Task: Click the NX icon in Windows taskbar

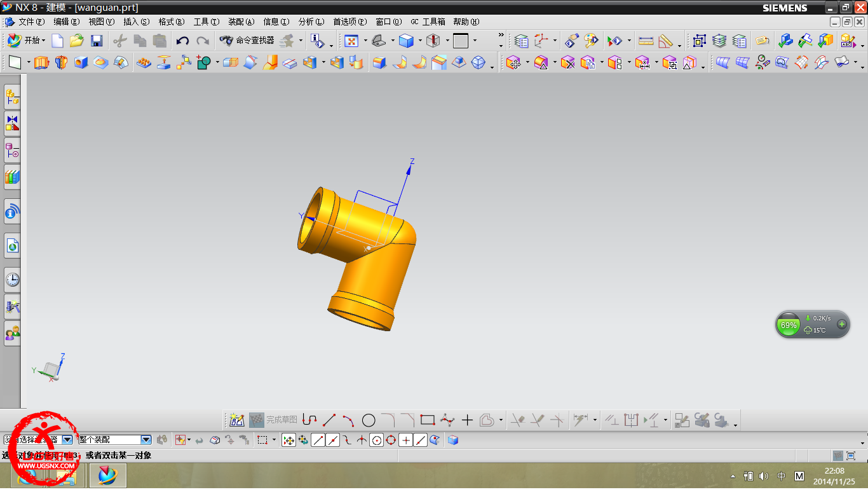Action: (x=108, y=475)
